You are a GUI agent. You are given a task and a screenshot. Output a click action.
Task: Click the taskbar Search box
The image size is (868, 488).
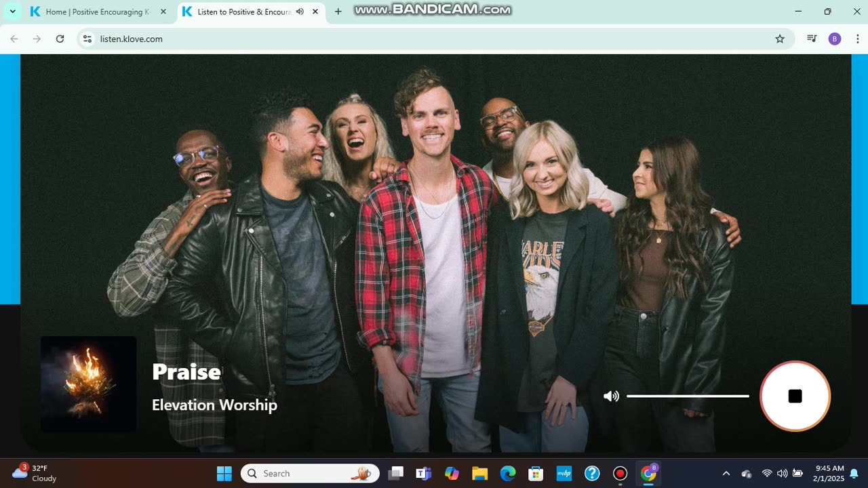[309, 473]
